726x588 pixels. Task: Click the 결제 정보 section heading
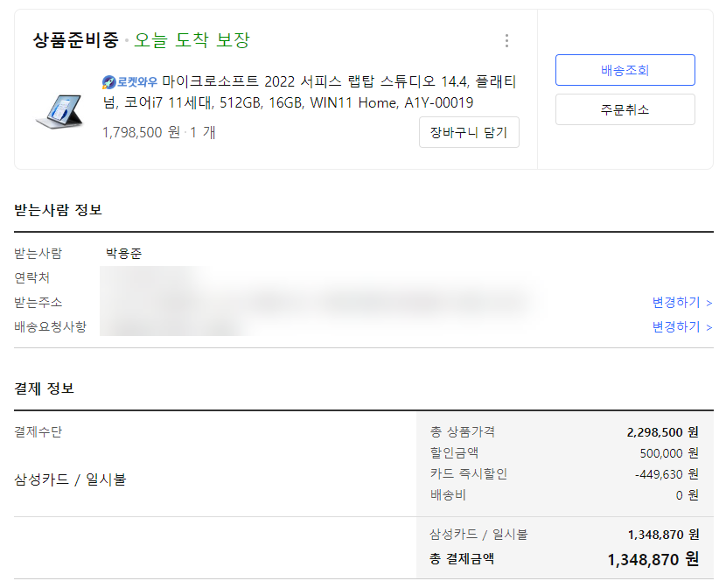pyautogui.click(x=44, y=388)
